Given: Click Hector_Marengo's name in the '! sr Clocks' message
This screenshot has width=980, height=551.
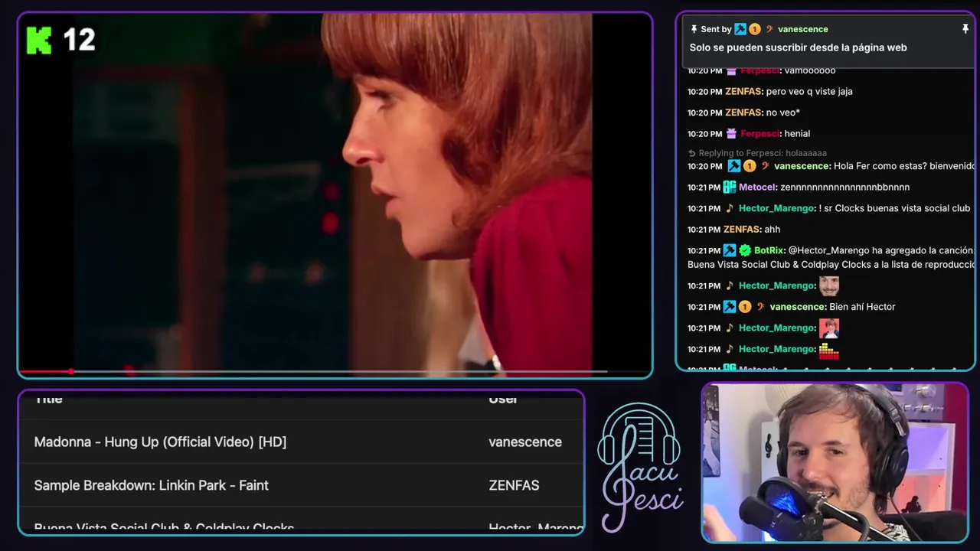Looking at the screenshot, I should [777, 208].
